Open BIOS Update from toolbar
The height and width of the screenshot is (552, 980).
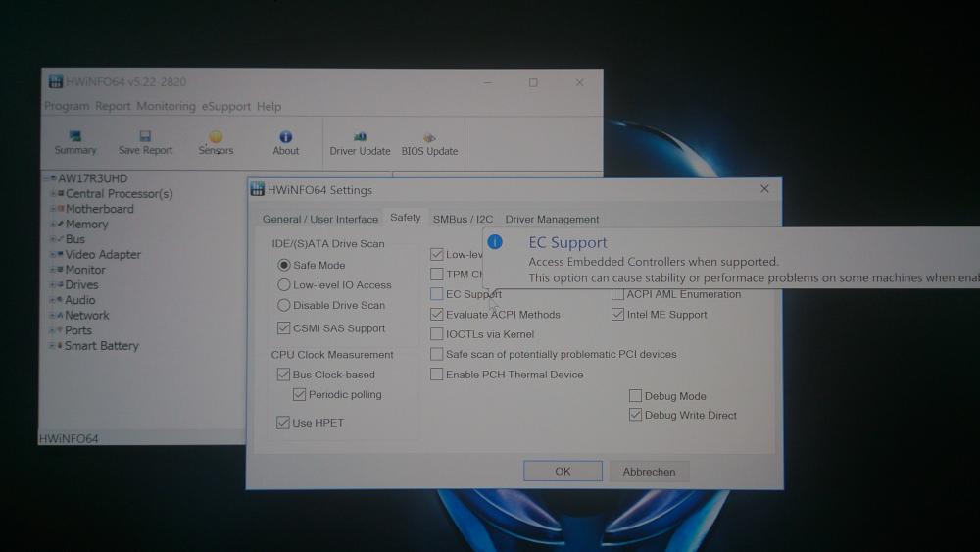coord(429,138)
